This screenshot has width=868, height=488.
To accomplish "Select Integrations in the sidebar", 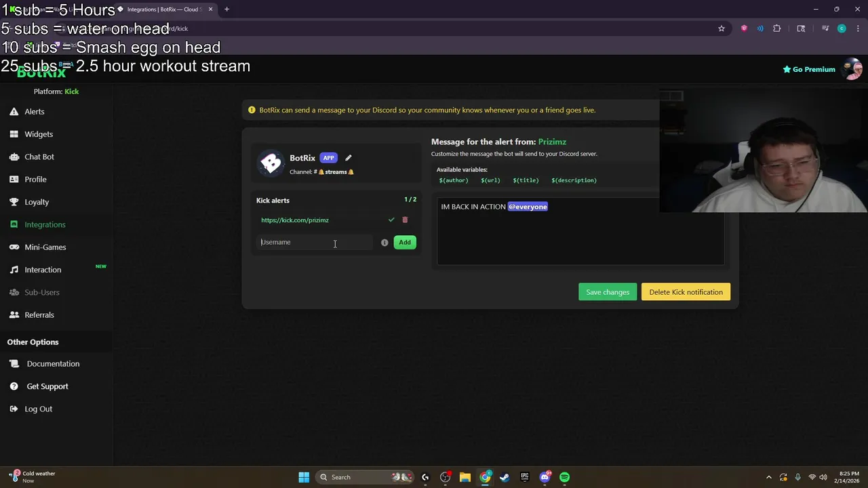I will [45, 224].
